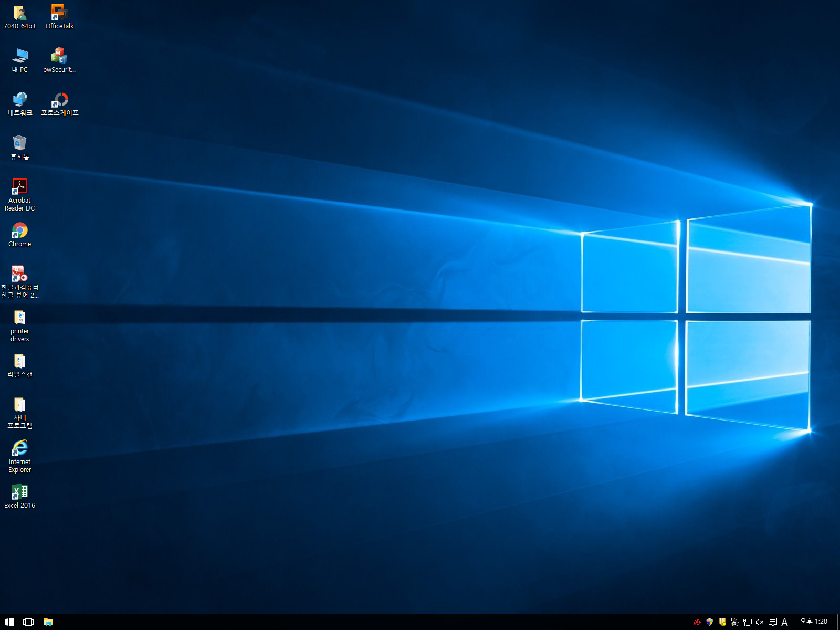Open File Explorer from the taskbar
This screenshot has height=630, width=840.
coord(48,622)
